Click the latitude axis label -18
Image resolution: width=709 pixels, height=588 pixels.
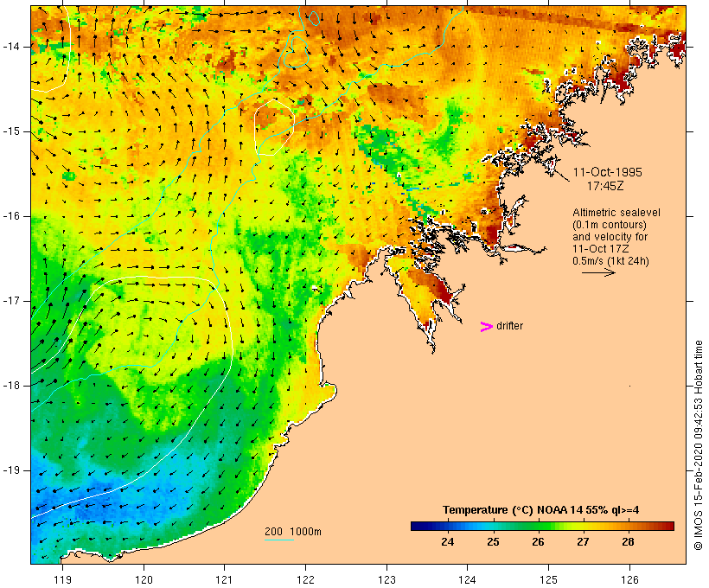10,386
